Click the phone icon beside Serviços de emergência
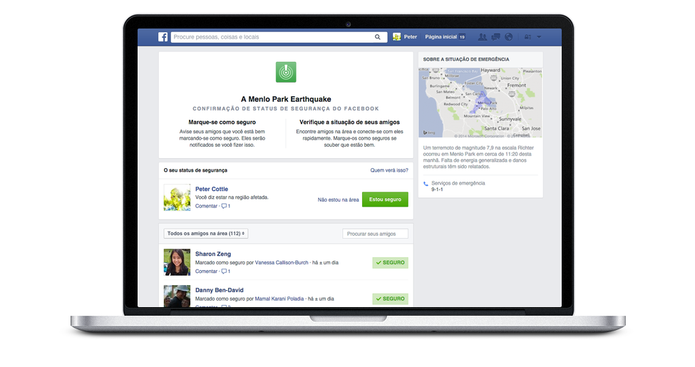This screenshot has height=367, width=695. [x=426, y=184]
